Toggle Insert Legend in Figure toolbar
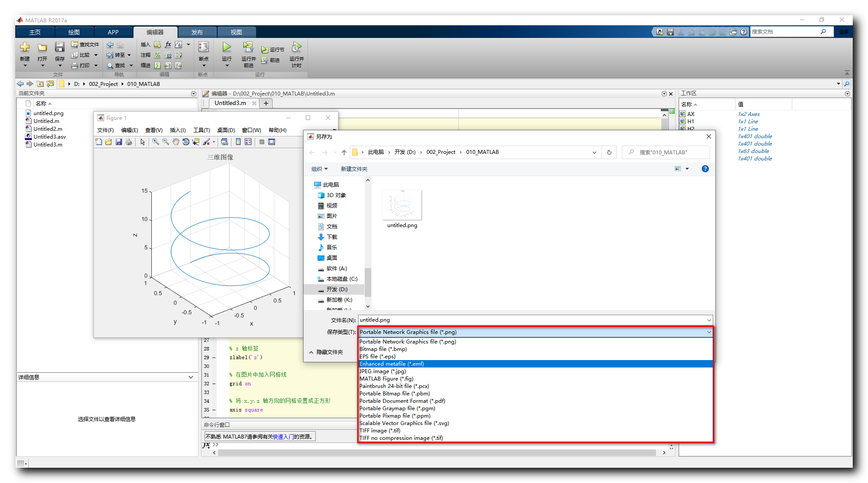This screenshot has height=483, width=868. tap(248, 142)
